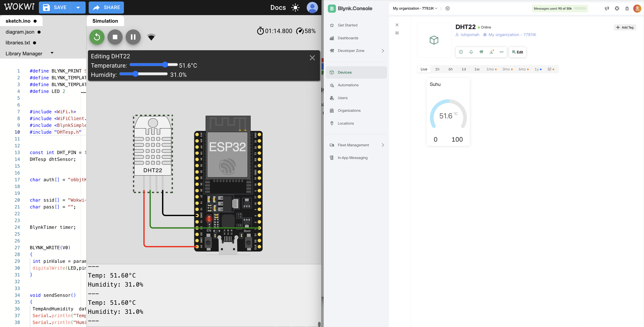Click the download icon in device toolbar
Viewport: 644px width, 327px height.
[491, 52]
